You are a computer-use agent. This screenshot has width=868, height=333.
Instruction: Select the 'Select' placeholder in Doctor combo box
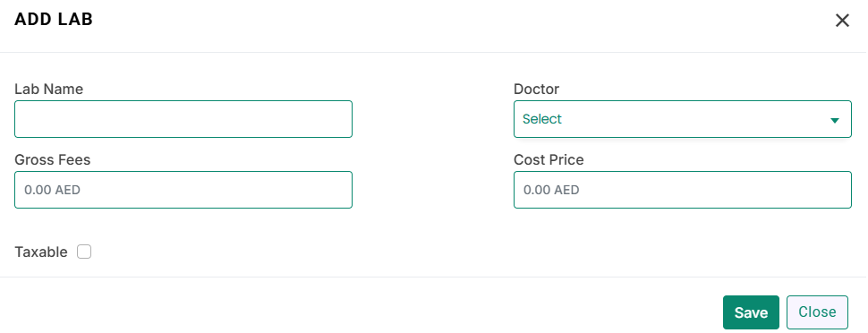(542, 119)
